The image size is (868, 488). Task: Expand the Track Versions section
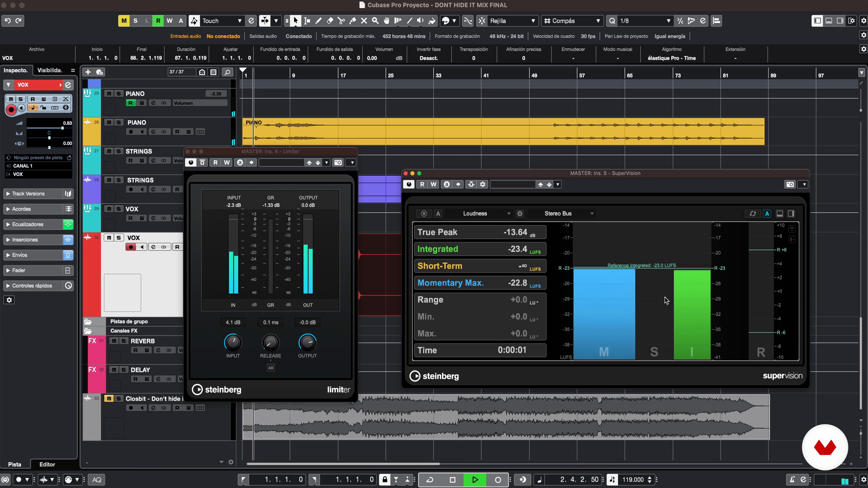[x=33, y=194]
